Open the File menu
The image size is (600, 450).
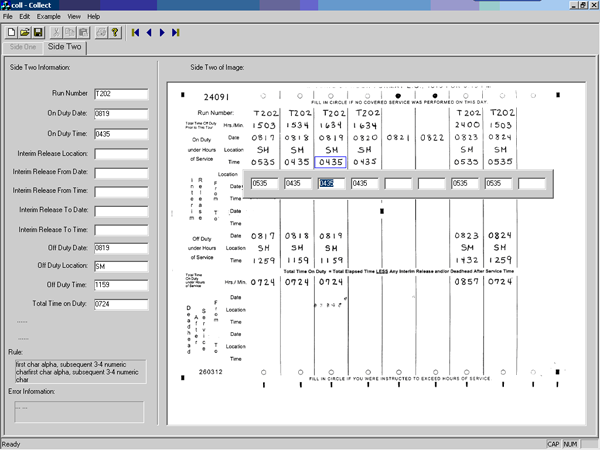8,16
